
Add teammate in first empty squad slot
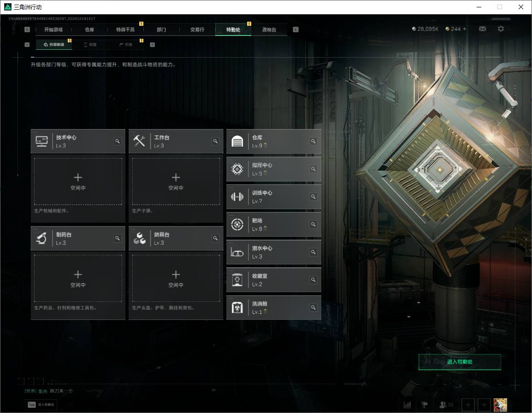click(468, 405)
